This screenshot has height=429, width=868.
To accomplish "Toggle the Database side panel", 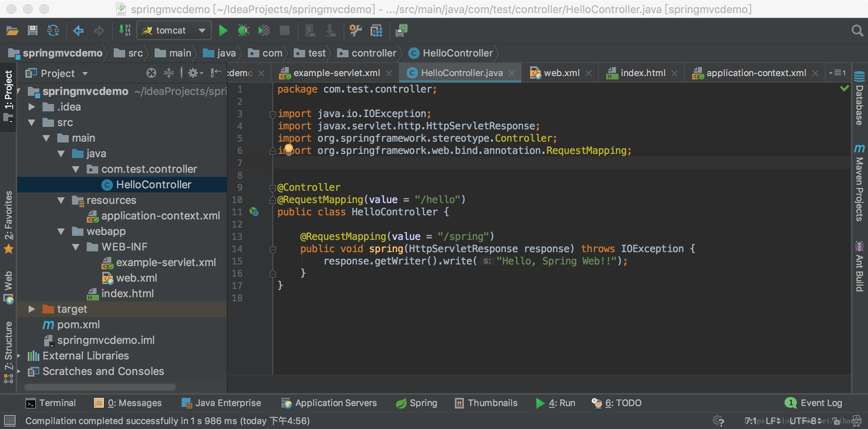I will tap(859, 99).
